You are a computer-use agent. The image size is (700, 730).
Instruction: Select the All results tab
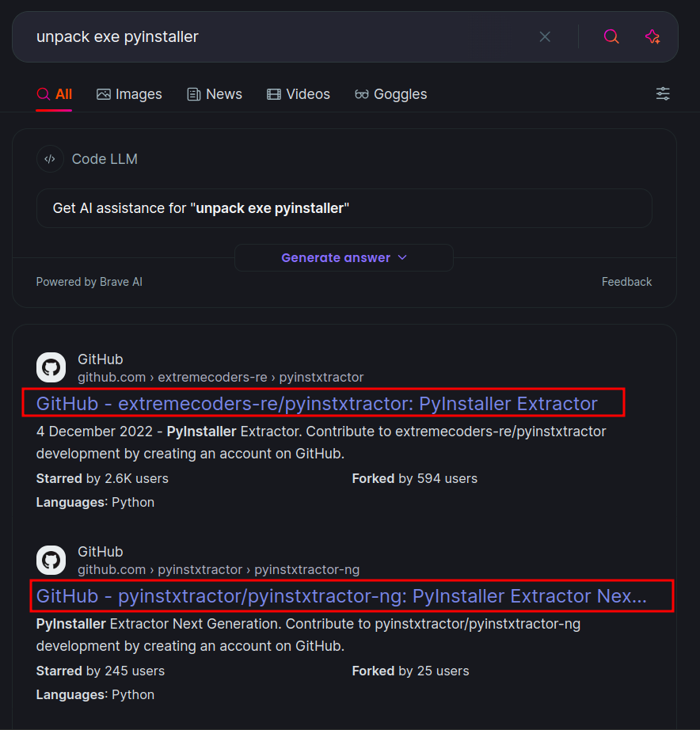coord(55,94)
